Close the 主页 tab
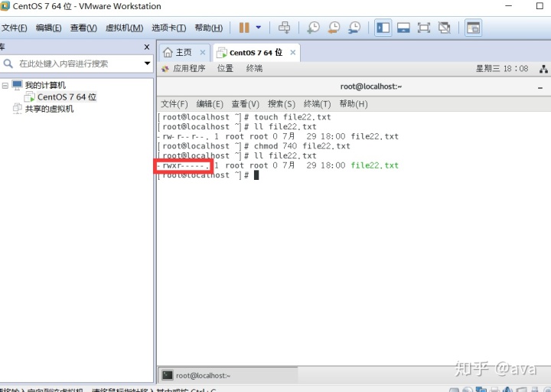This screenshot has height=392, width=551. pyautogui.click(x=202, y=52)
